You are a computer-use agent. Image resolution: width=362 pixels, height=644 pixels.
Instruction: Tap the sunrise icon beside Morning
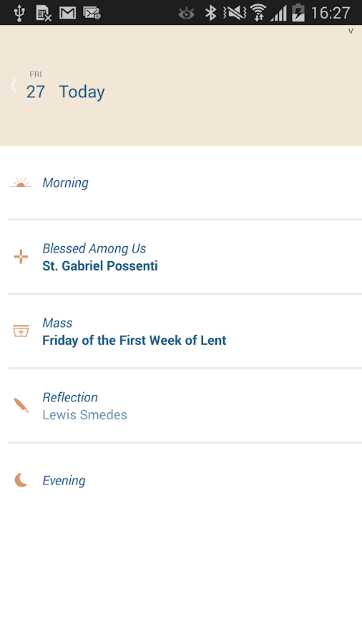point(21,182)
